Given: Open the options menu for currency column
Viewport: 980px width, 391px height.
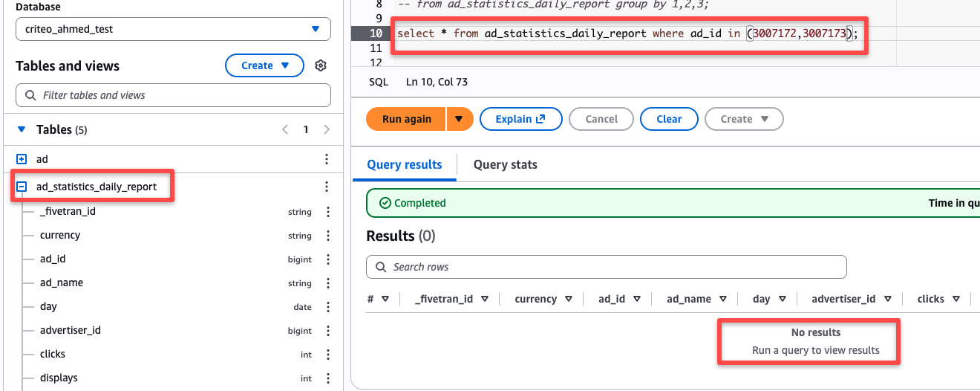Looking at the screenshot, I should (328, 236).
